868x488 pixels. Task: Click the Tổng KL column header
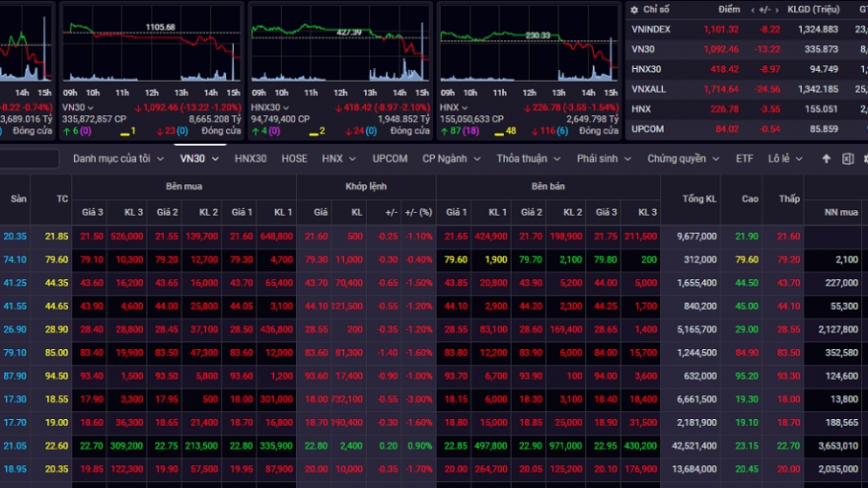click(x=698, y=199)
